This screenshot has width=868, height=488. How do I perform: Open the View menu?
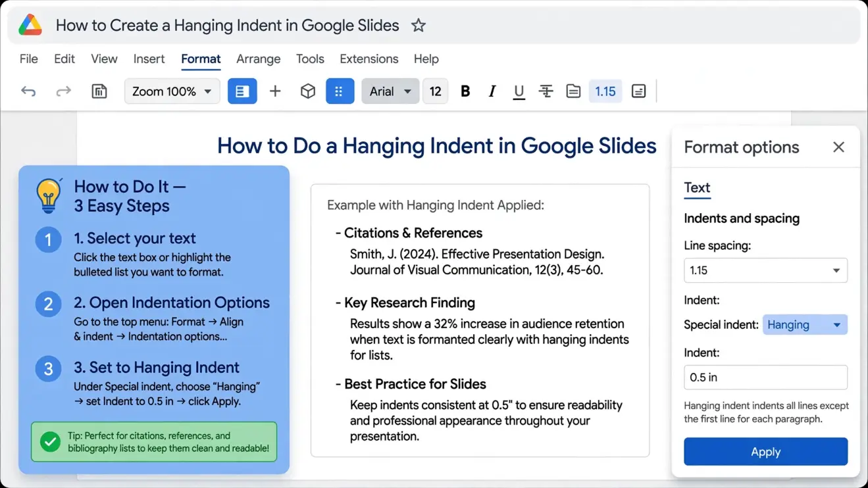pos(104,59)
